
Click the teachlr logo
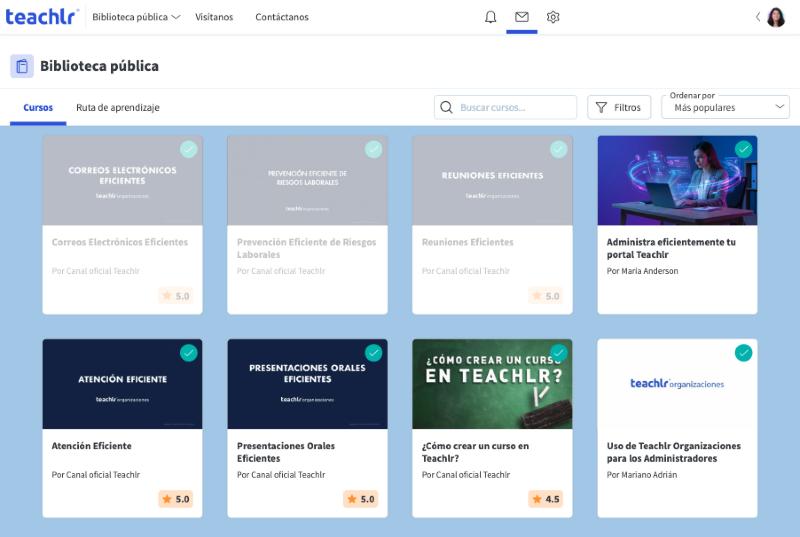pos(42,17)
